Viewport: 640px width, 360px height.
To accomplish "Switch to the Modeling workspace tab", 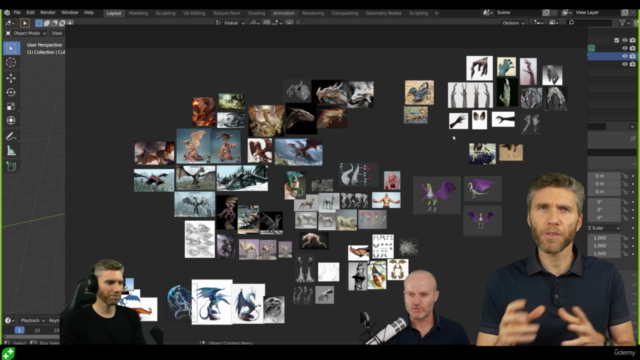I will (138, 13).
